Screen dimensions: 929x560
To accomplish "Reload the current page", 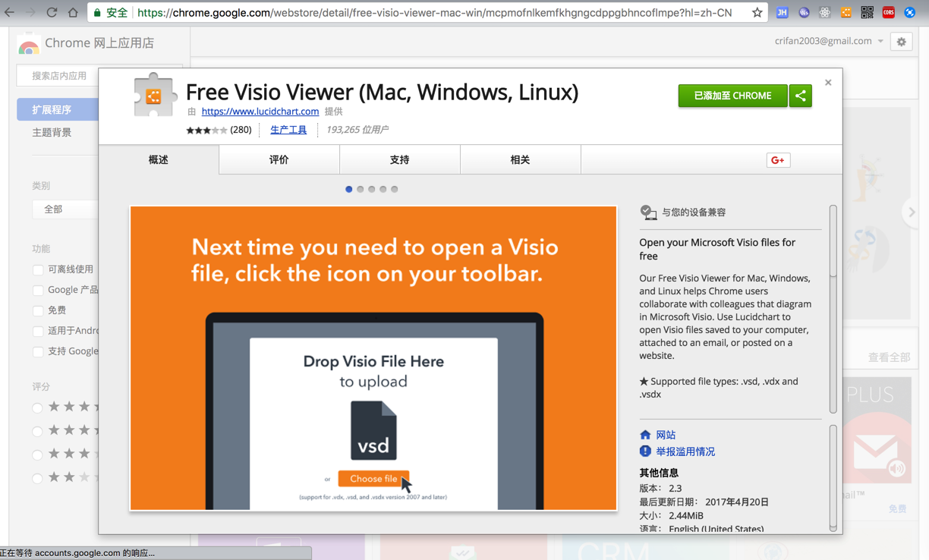I will (x=52, y=12).
